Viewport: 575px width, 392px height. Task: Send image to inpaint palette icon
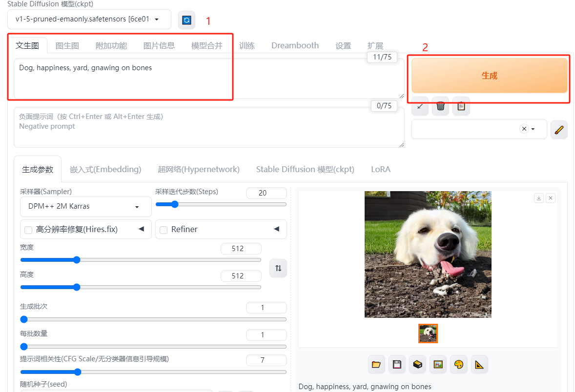click(x=459, y=365)
